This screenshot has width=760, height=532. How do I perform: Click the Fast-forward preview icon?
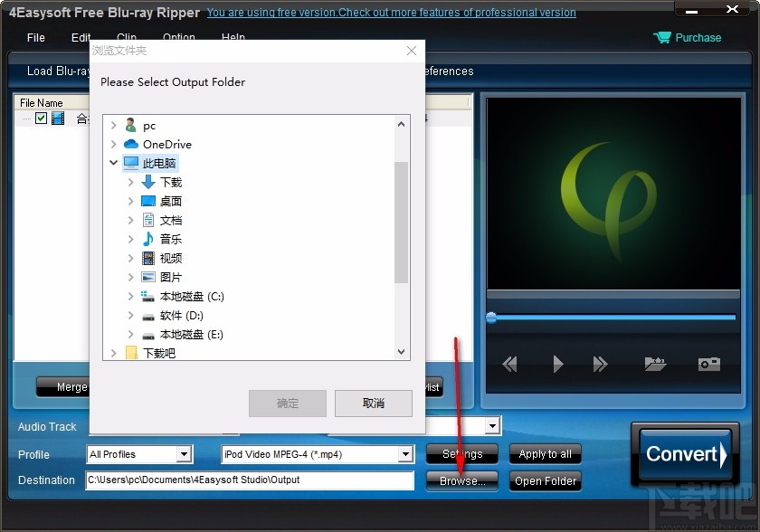click(x=600, y=364)
